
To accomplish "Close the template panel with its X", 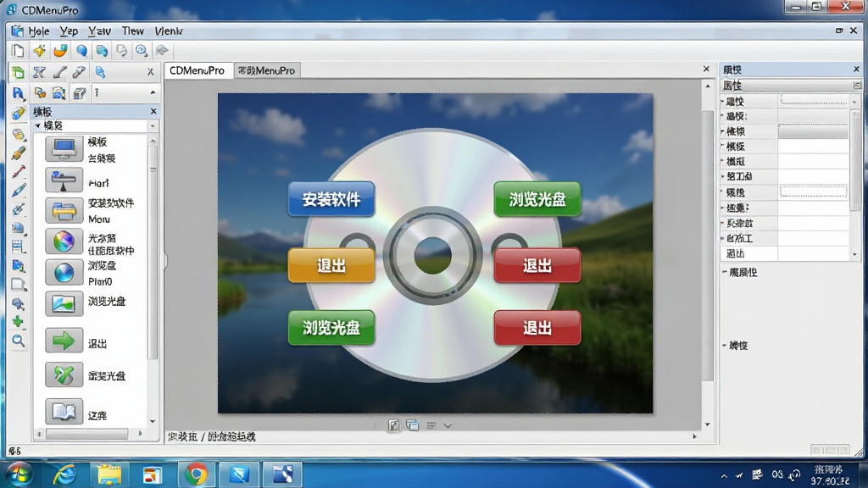I will coord(153,111).
